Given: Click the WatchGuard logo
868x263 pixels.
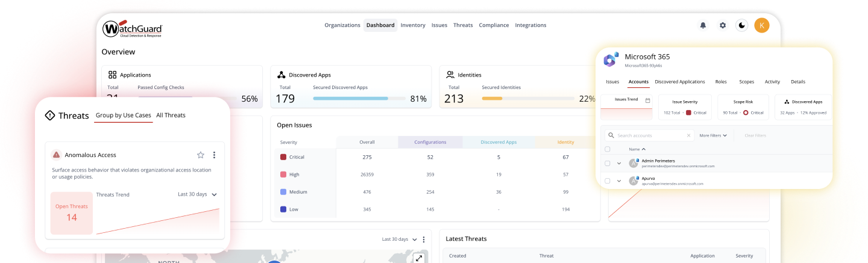Looking at the screenshot, I should [132, 29].
